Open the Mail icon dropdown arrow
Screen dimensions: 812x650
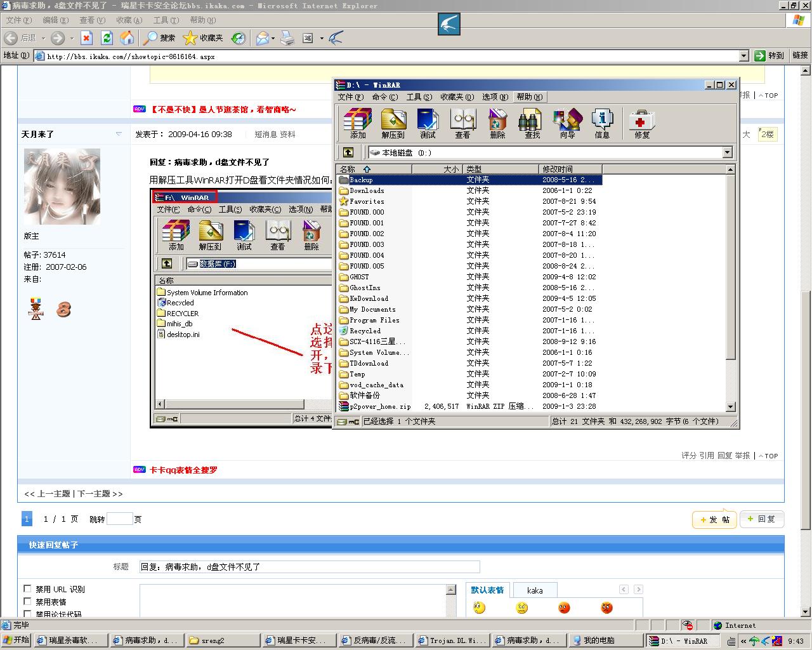pos(273,38)
